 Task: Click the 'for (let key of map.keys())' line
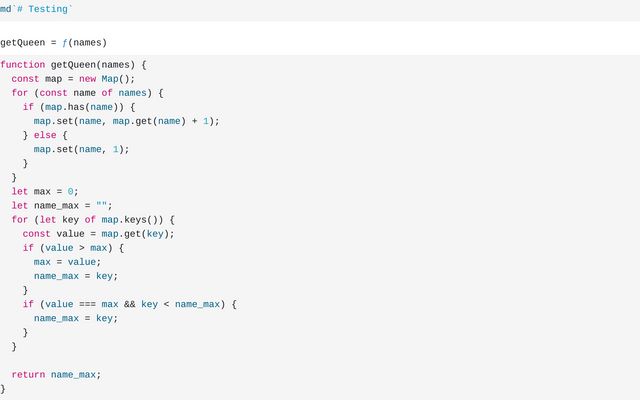point(93,219)
